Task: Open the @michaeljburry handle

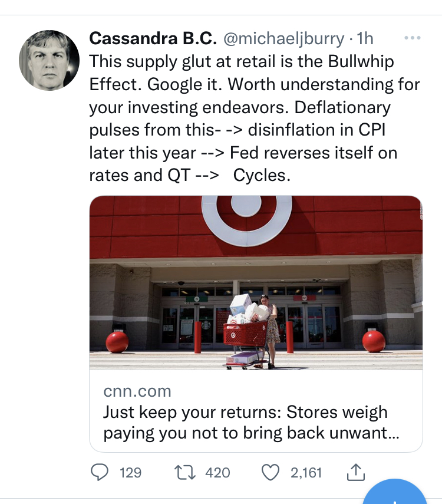Action: pyautogui.click(x=283, y=39)
